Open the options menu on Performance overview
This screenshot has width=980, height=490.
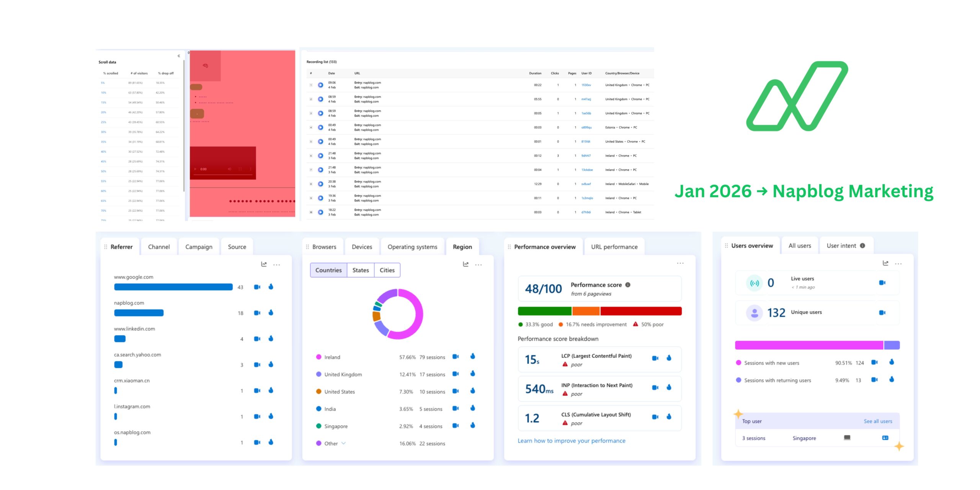[680, 263]
